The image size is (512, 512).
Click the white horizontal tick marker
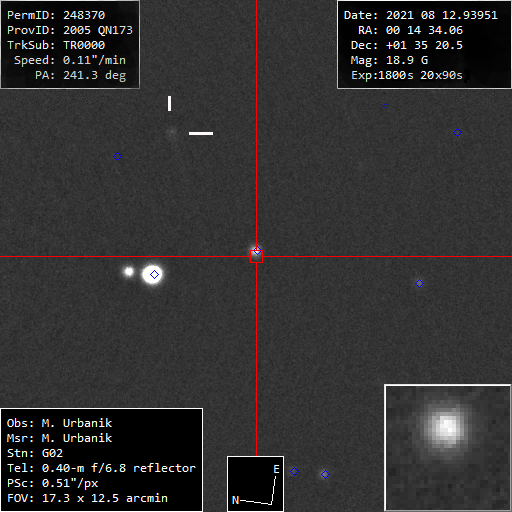[201, 133]
